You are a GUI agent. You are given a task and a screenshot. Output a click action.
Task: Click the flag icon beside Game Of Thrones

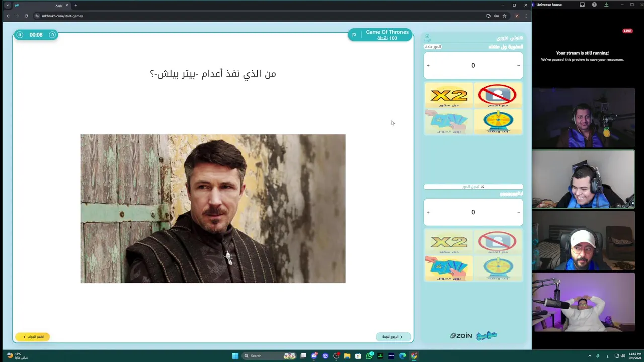(354, 35)
